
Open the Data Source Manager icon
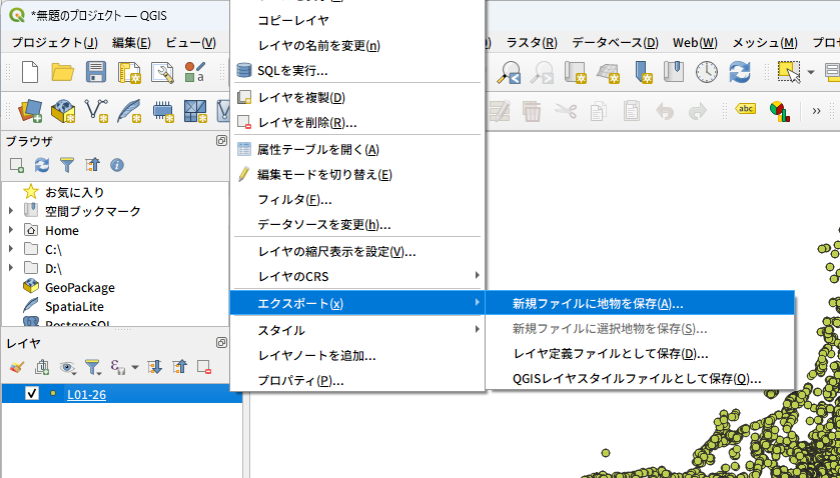[x=30, y=109]
